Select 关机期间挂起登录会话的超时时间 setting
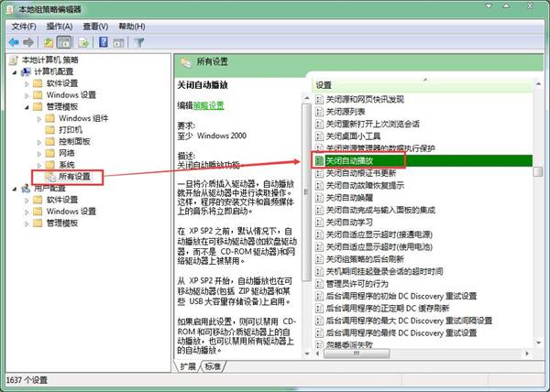Image resolution: width=550 pixels, height=392 pixels. click(384, 271)
